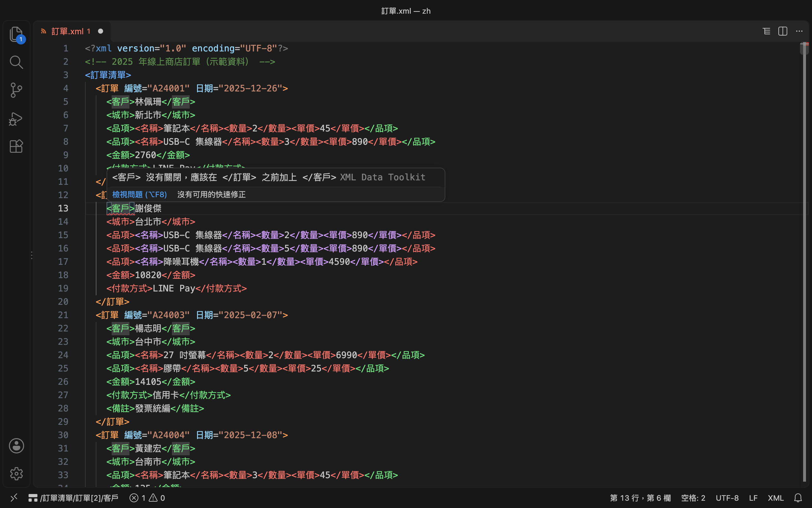This screenshot has height=508, width=812.
Task: Open the Search view
Action: click(16, 62)
